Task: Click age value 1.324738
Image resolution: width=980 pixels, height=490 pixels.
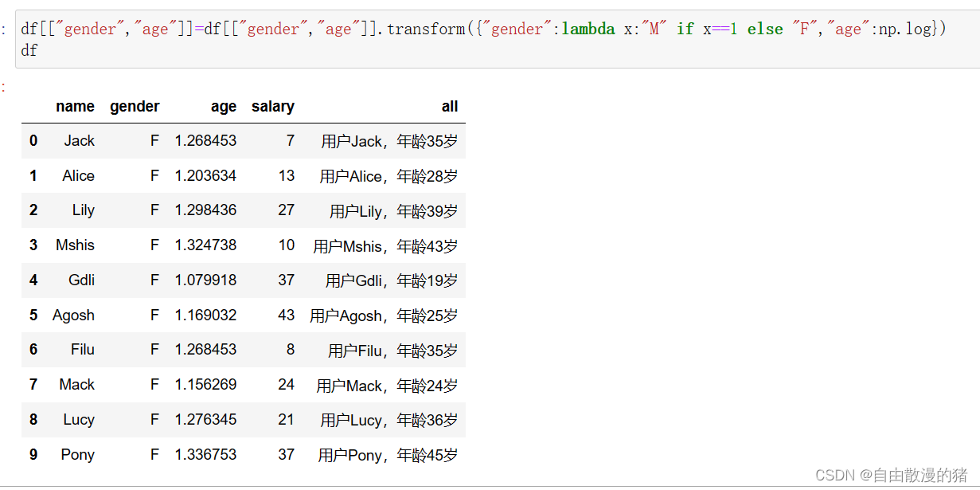Action: 206,245
